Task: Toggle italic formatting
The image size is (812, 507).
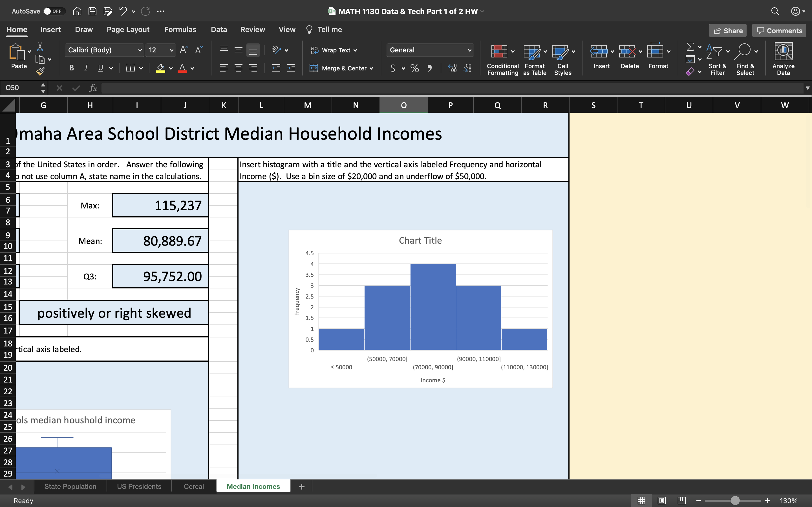Action: (x=86, y=68)
